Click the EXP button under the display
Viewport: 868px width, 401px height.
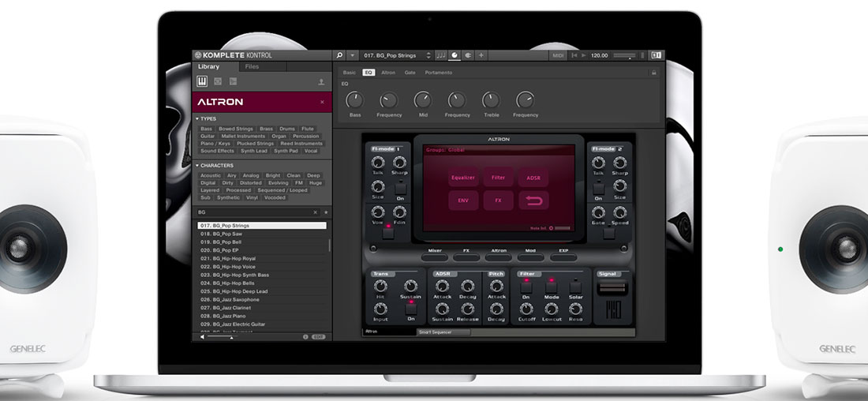[563, 257]
